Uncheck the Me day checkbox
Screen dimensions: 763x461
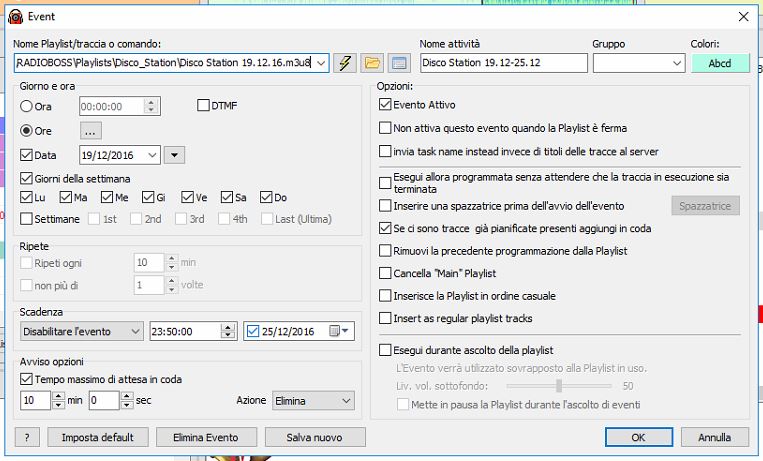(107, 197)
